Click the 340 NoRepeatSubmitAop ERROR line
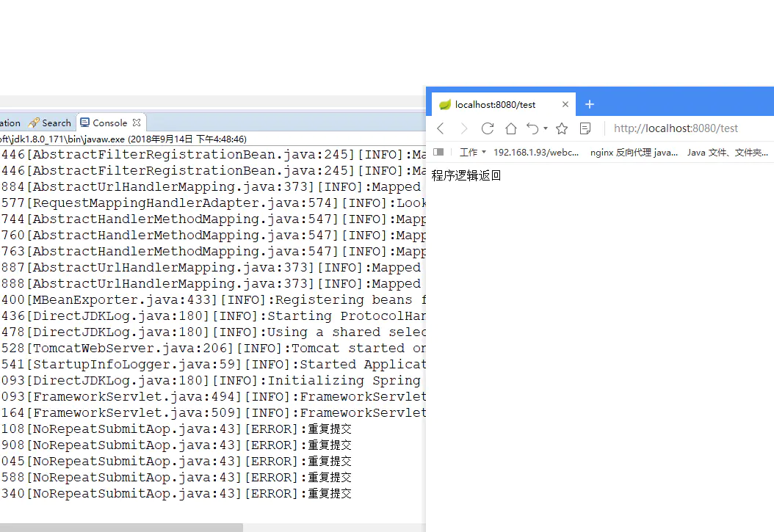 176,494
